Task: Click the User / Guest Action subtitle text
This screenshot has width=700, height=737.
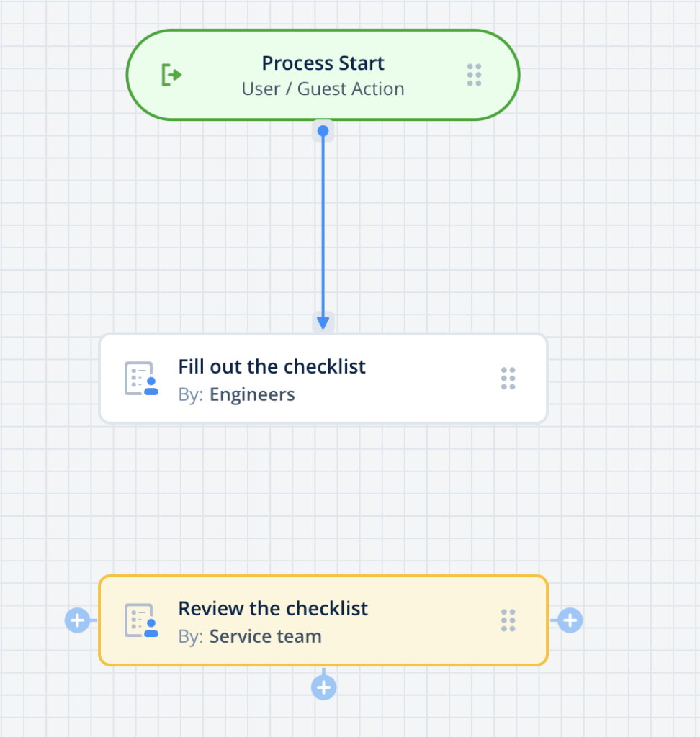Action: click(323, 89)
